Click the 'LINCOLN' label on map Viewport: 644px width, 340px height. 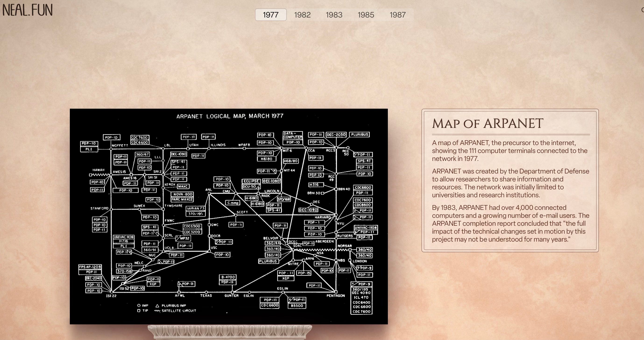(272, 191)
